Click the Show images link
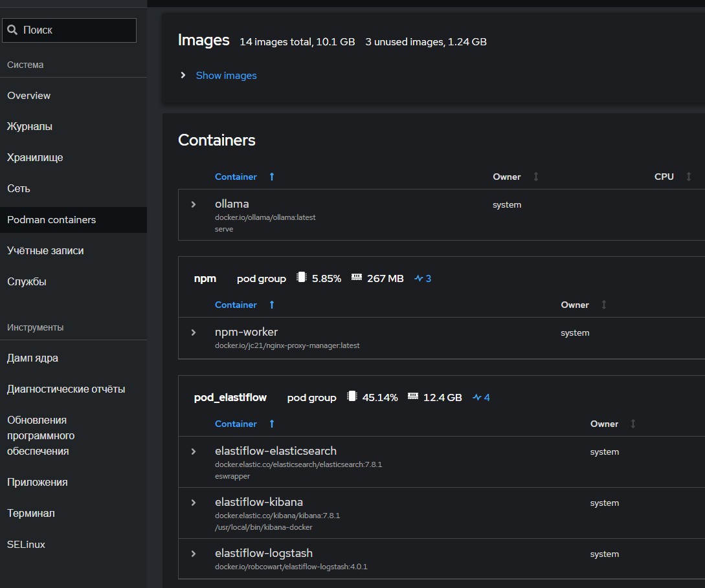Screen dimensions: 705x588 coord(226,76)
